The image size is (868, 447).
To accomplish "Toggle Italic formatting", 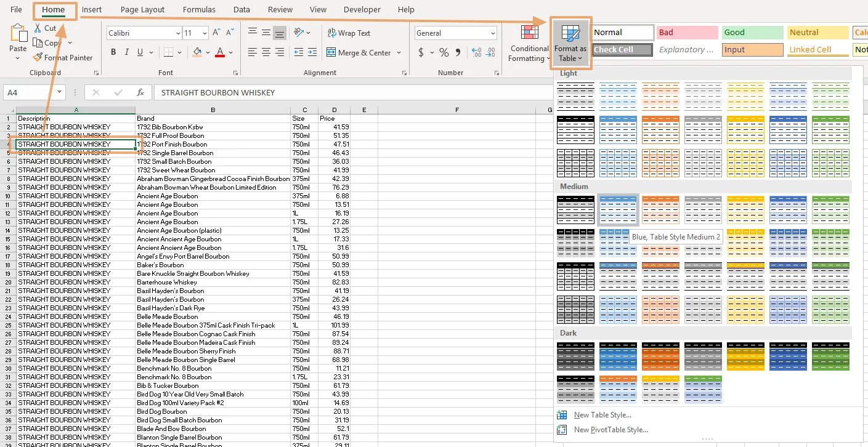I will point(128,52).
